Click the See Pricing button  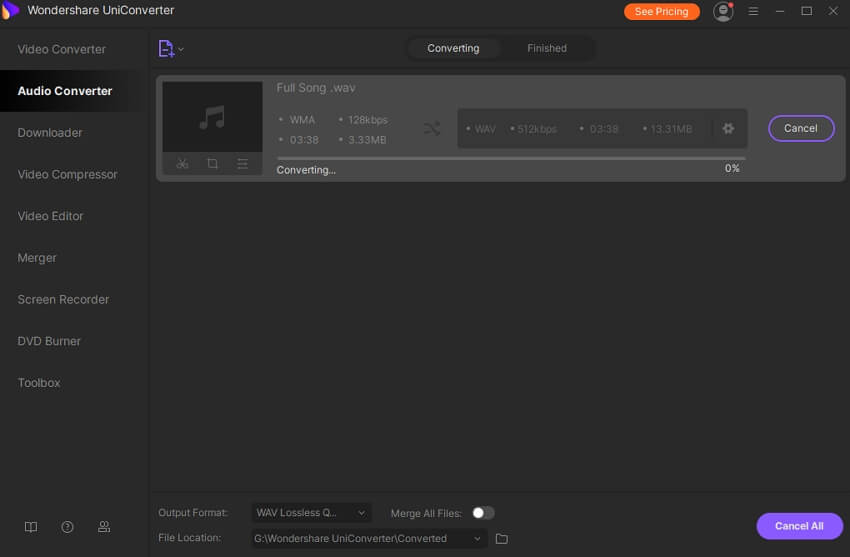(661, 11)
